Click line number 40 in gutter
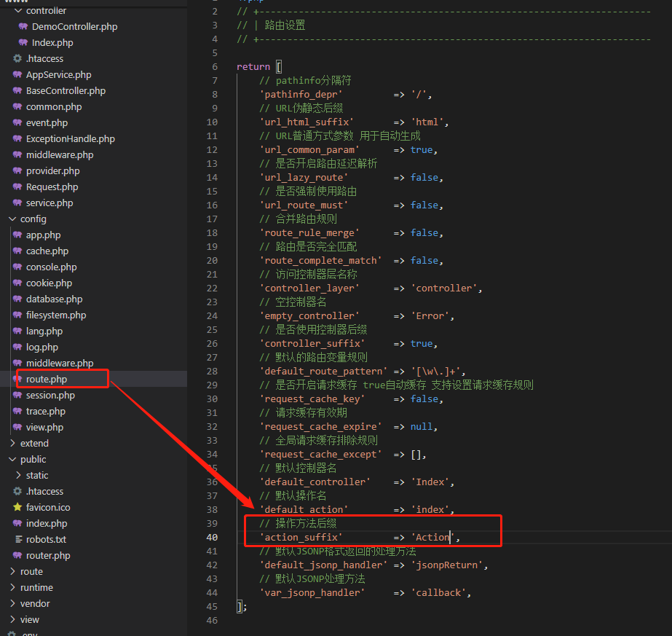 coord(212,537)
